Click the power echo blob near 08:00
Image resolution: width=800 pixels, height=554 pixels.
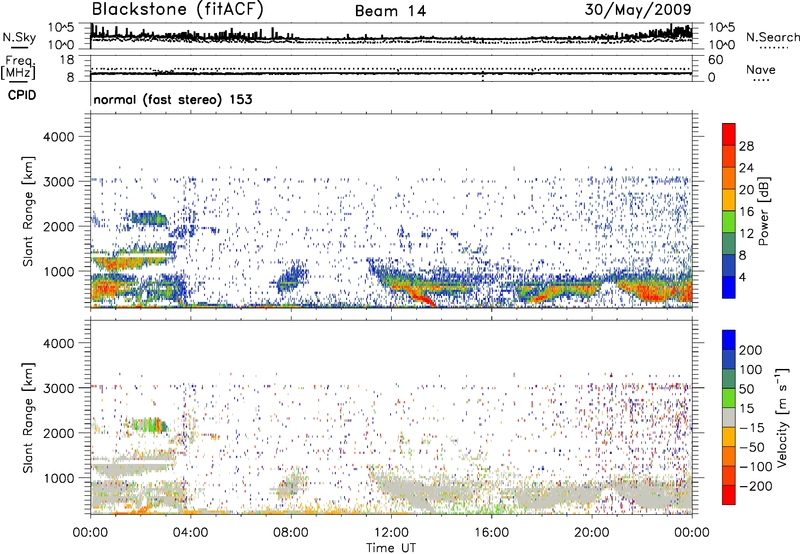(292, 278)
